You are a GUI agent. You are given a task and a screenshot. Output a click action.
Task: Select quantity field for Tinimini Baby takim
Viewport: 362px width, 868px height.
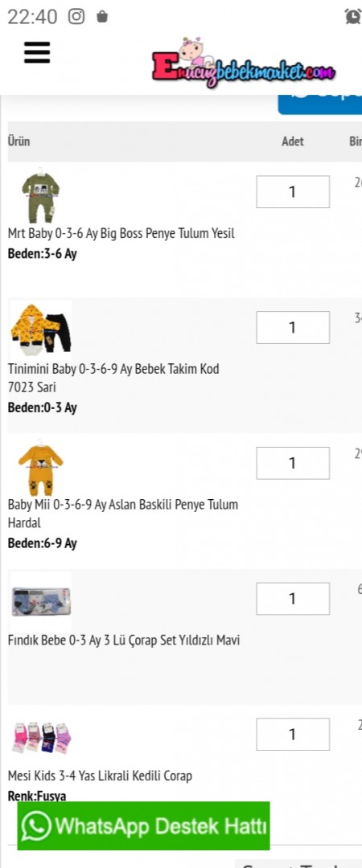(x=293, y=327)
